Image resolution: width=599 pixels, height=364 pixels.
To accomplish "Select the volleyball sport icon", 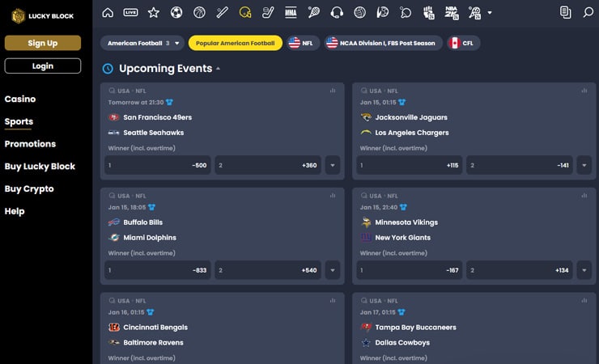I will (x=359, y=13).
